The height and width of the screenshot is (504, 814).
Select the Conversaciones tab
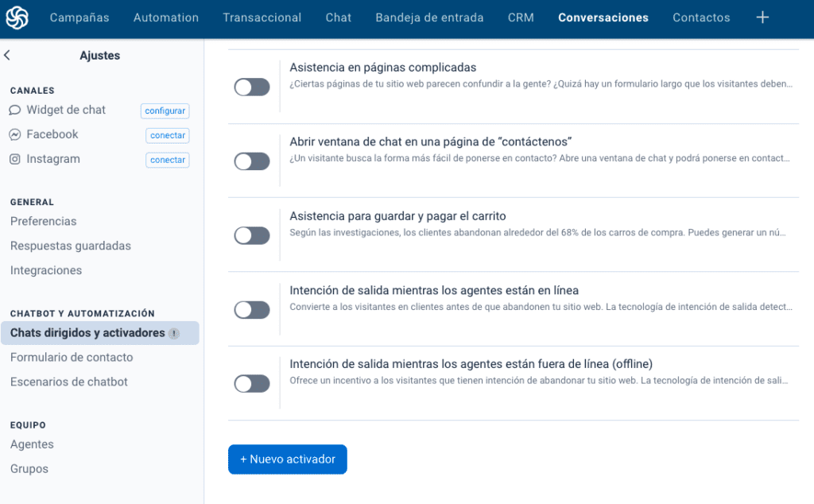click(603, 17)
